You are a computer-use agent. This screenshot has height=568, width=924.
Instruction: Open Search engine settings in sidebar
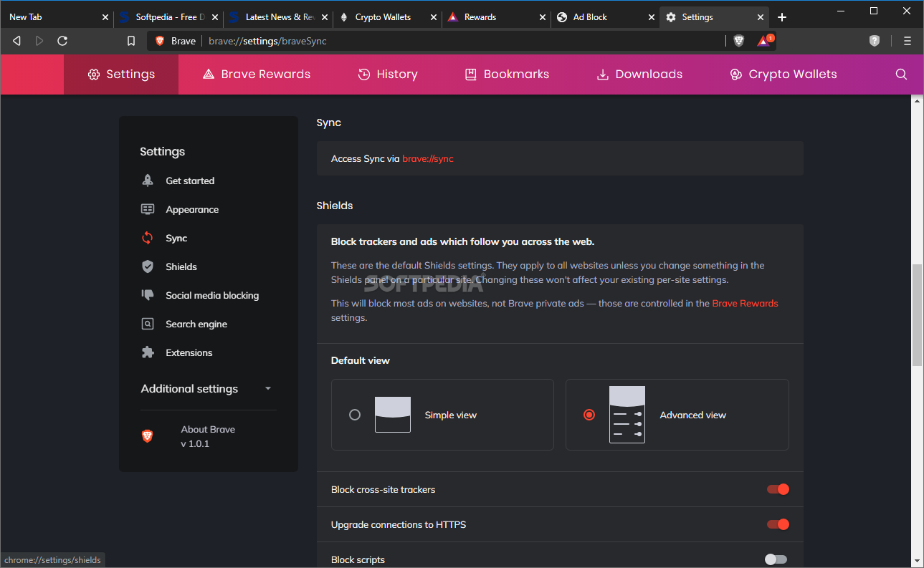(x=196, y=324)
